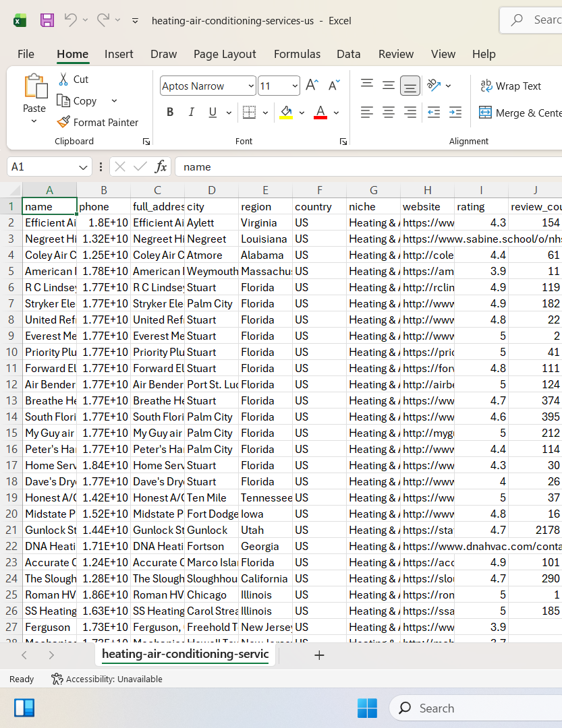Open the font name combo box
The image size is (562, 728).
[x=208, y=86]
